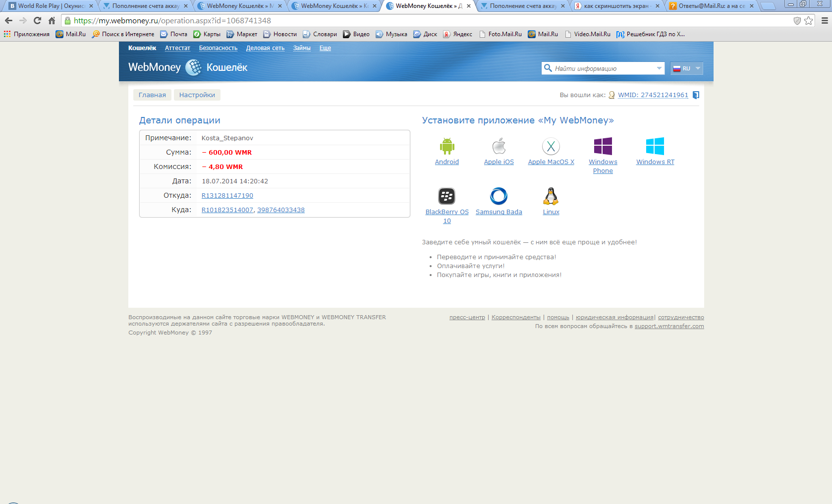Open Диск bookmark
832x504 pixels.
425,34
